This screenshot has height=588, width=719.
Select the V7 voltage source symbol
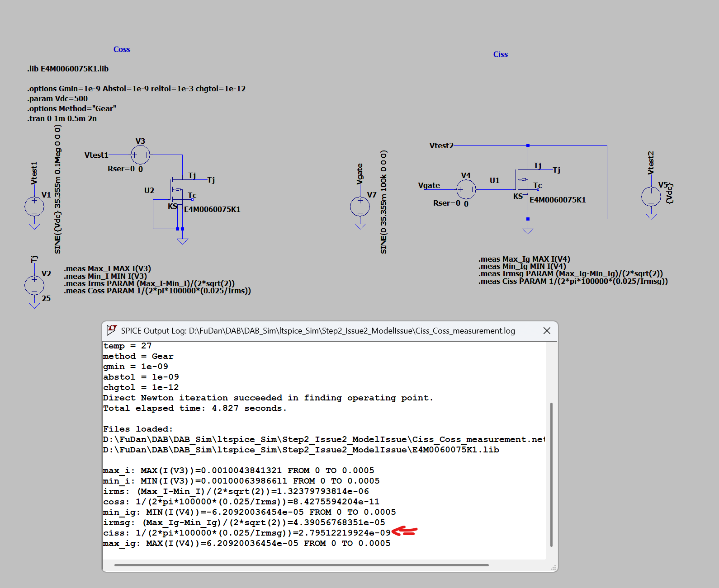tap(360, 207)
